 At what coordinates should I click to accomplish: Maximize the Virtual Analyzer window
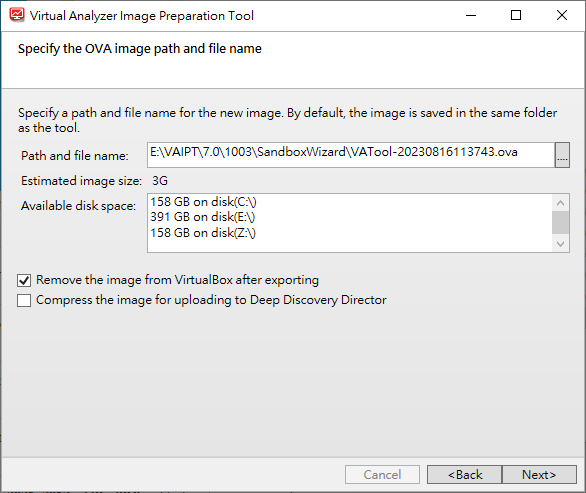pos(516,15)
